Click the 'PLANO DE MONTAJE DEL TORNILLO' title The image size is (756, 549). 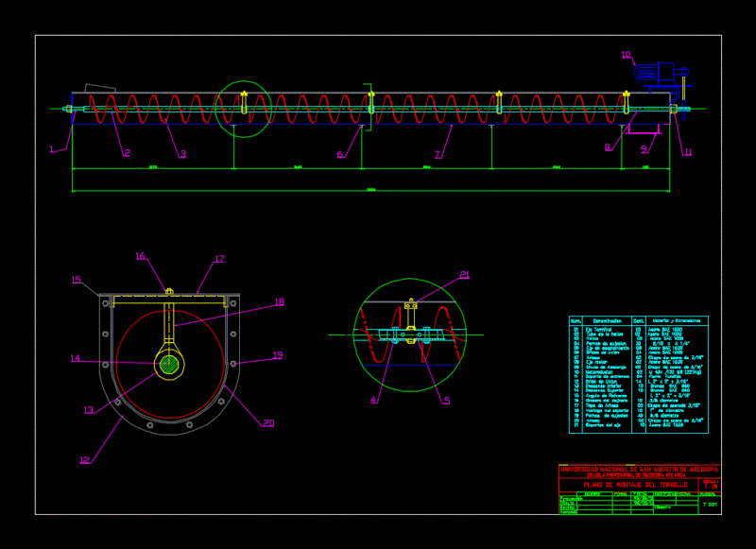point(635,485)
